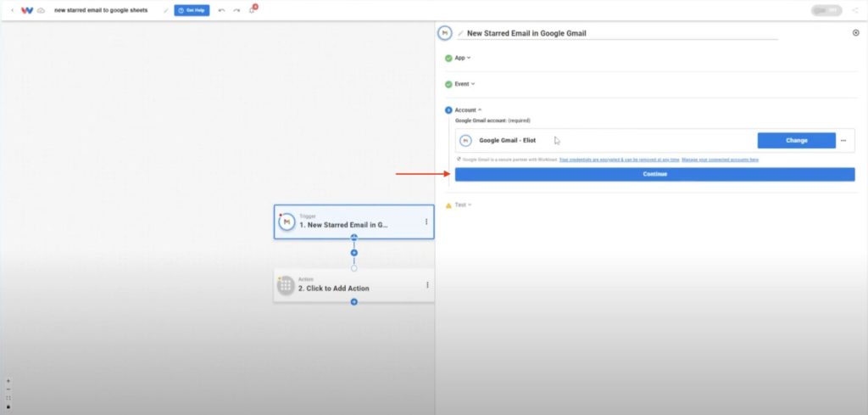Open the action node three-dot menu

[427, 285]
